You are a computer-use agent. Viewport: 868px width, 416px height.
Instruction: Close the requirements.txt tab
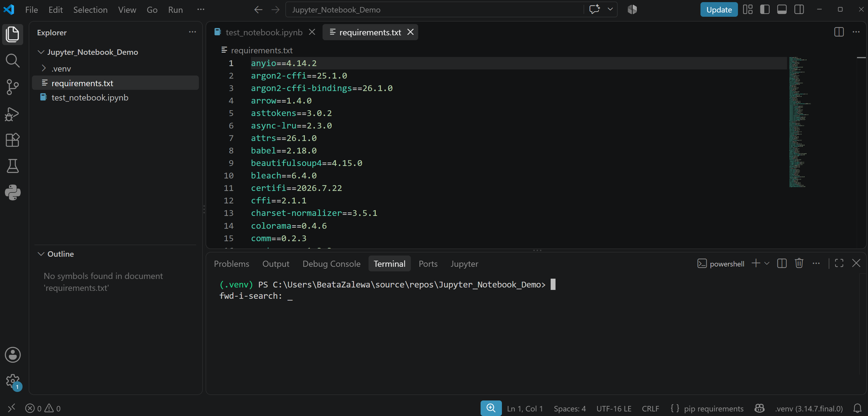coord(410,32)
